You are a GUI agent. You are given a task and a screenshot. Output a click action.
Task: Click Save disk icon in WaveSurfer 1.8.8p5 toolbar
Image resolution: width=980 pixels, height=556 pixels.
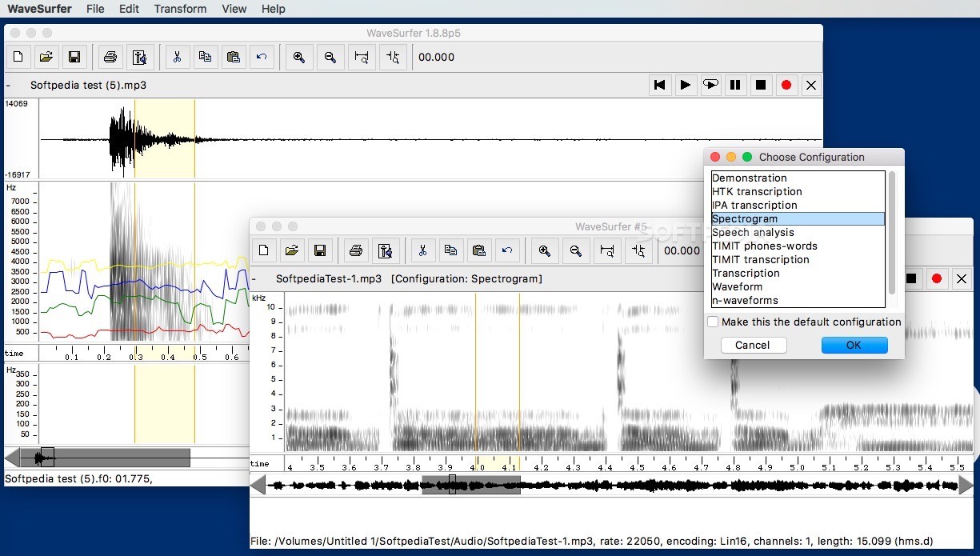click(x=74, y=57)
